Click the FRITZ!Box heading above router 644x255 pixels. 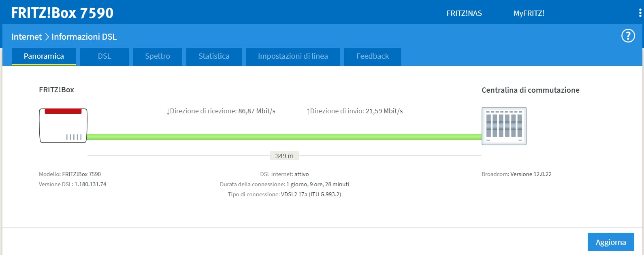[x=56, y=90]
